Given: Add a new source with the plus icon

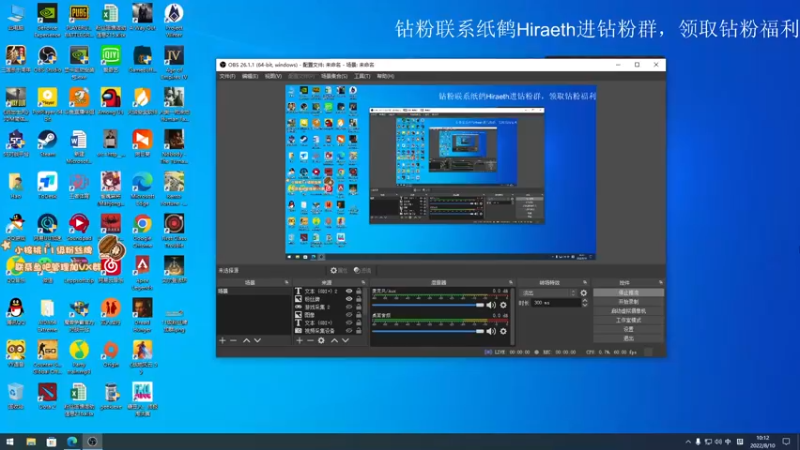Looking at the screenshot, I should 299,340.
